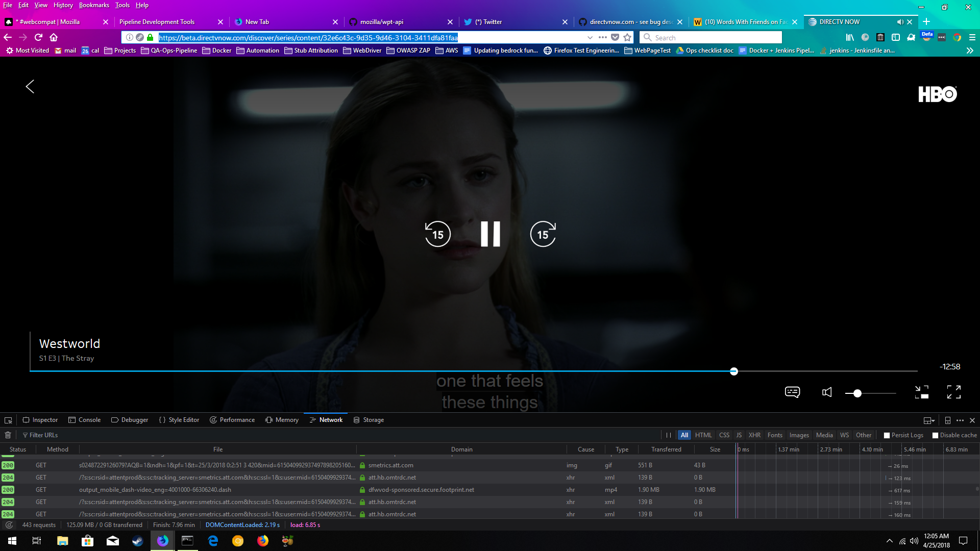Toggle responsive design mode icon
This screenshot has width=980, height=551.
pos(948,420)
